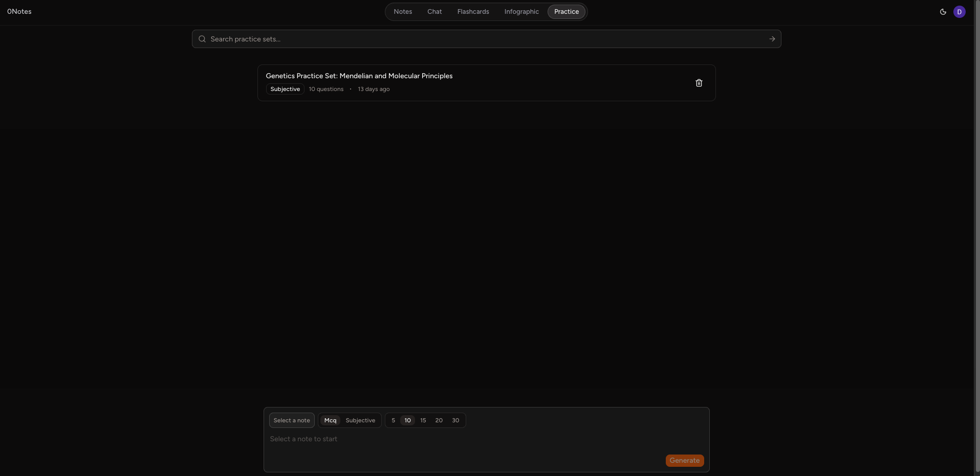Open the Select a note picker

click(292, 420)
